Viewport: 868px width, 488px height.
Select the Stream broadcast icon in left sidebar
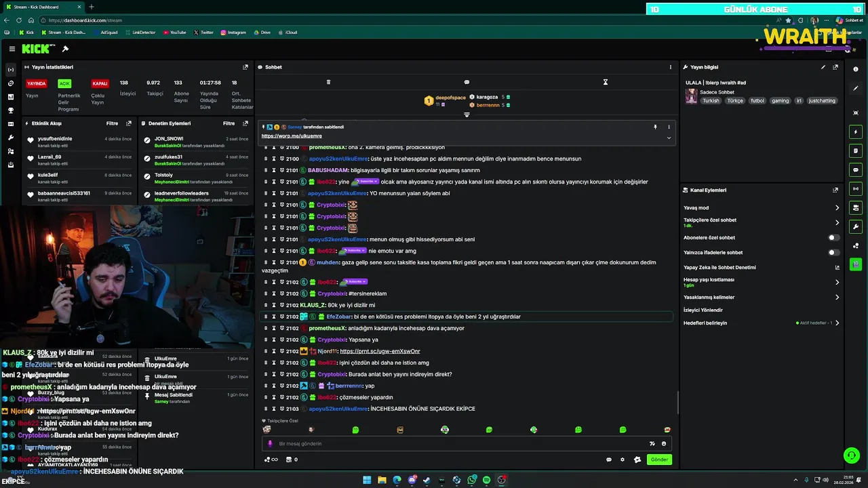10,70
